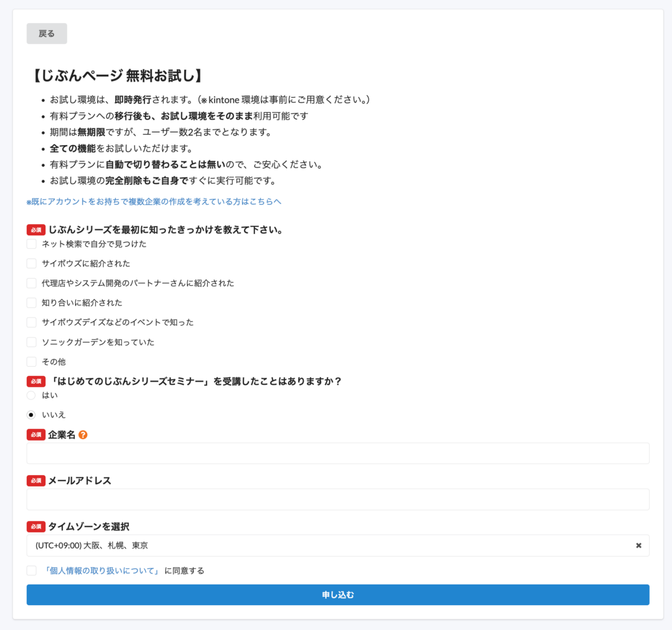Open the help icon next to 企業名
The image size is (672, 630).
tap(83, 435)
